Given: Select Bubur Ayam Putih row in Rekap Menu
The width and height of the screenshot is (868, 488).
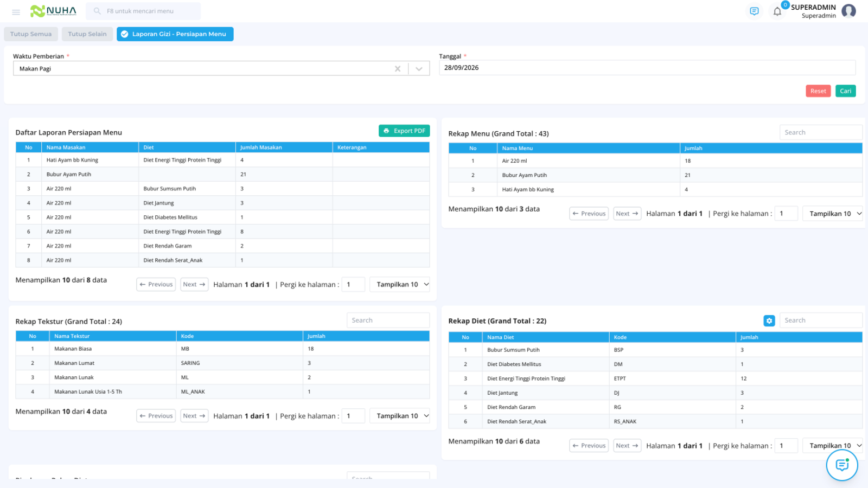Looking at the screenshot, I should tap(655, 175).
